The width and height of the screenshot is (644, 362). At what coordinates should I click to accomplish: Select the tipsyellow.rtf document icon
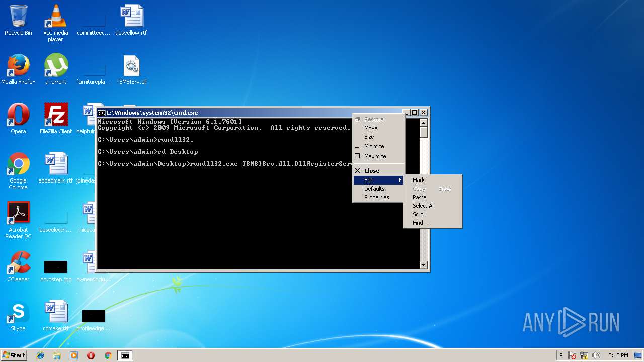(x=131, y=20)
